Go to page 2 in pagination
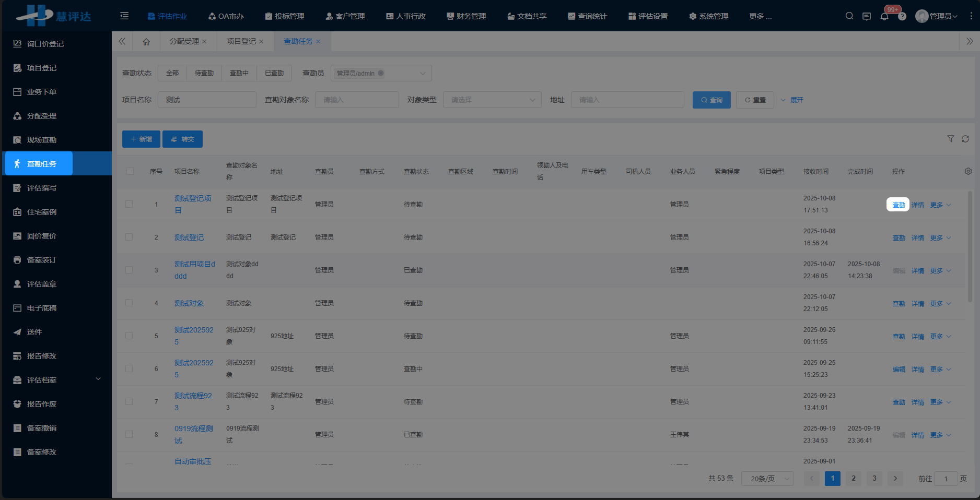The width and height of the screenshot is (980, 500). click(x=853, y=478)
